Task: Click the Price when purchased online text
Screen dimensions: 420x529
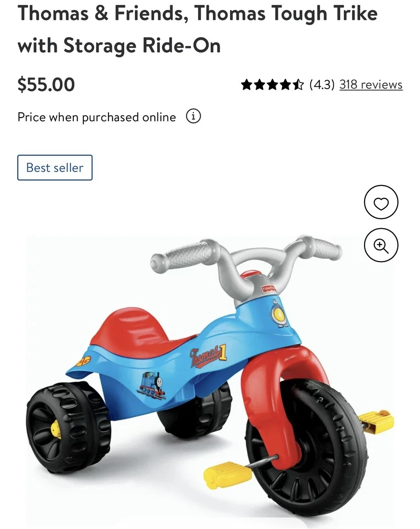Action: [x=97, y=117]
